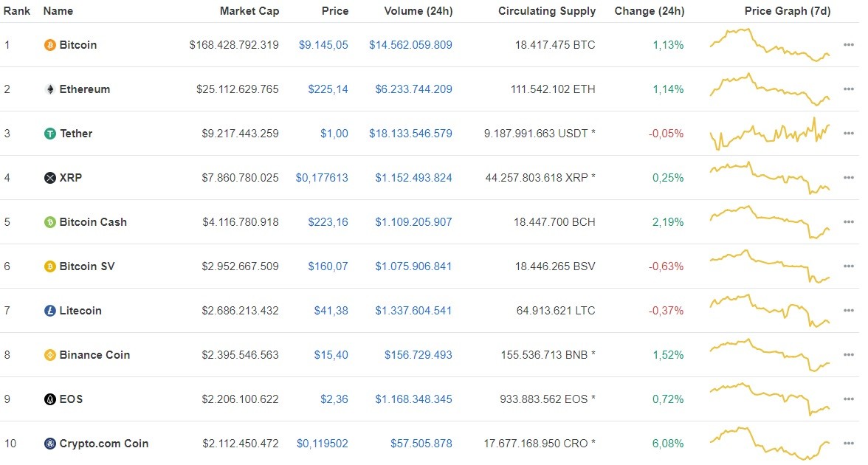The image size is (868, 465).
Task: Select the Binance Coin logo icon
Action: click(x=49, y=355)
